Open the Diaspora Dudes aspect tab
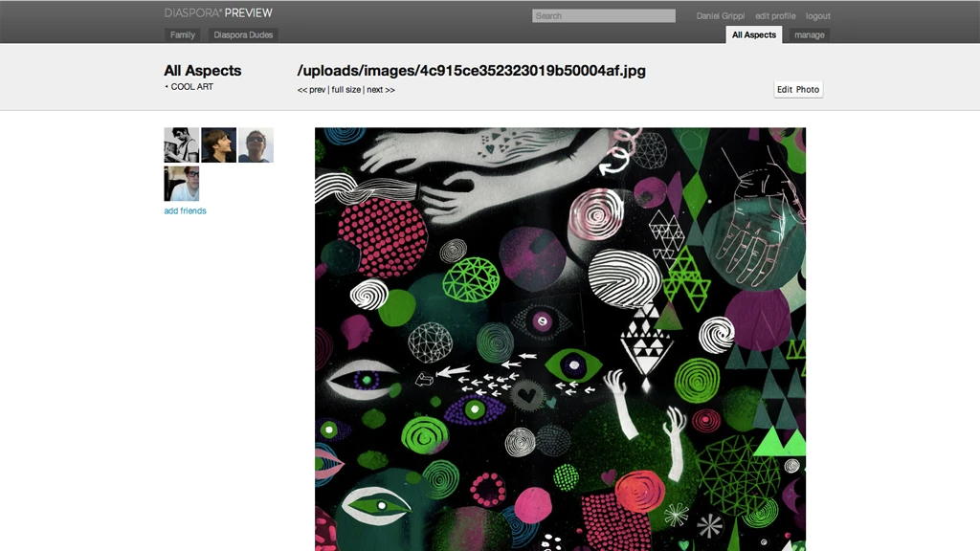Screen dimensions: 980x551 pos(243,35)
